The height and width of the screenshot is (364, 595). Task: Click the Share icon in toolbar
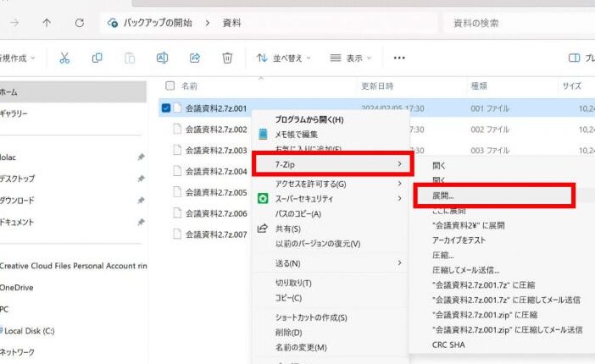[194, 58]
